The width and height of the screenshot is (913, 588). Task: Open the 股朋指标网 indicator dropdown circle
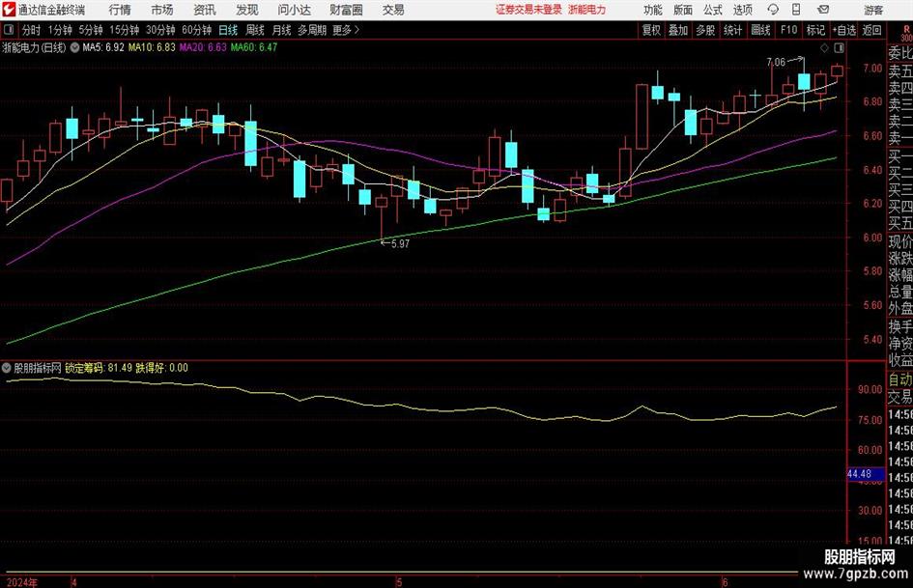coord(7,368)
